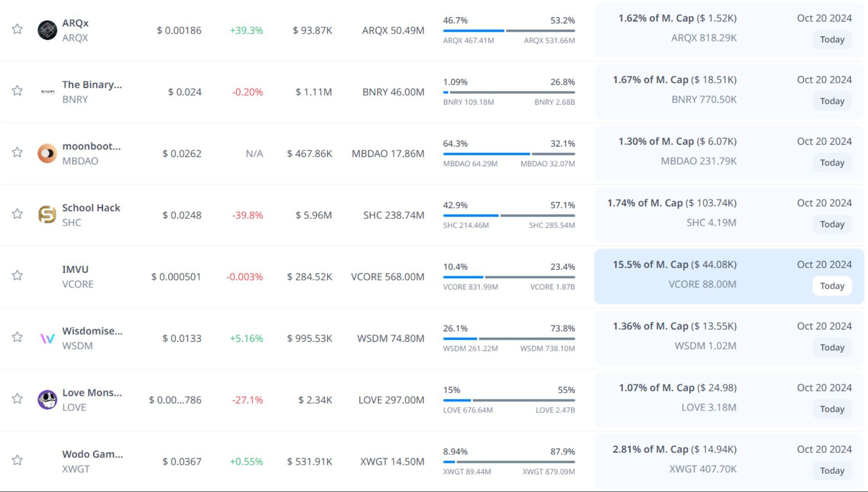Click Today badge in the IMVU row
This screenshot has height=492, width=868.
[x=832, y=286]
